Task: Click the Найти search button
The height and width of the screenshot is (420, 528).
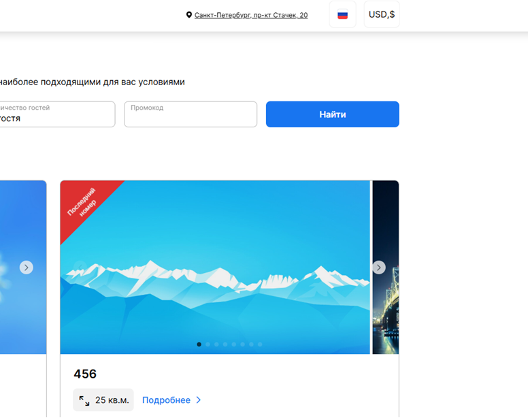Action: [x=332, y=114]
